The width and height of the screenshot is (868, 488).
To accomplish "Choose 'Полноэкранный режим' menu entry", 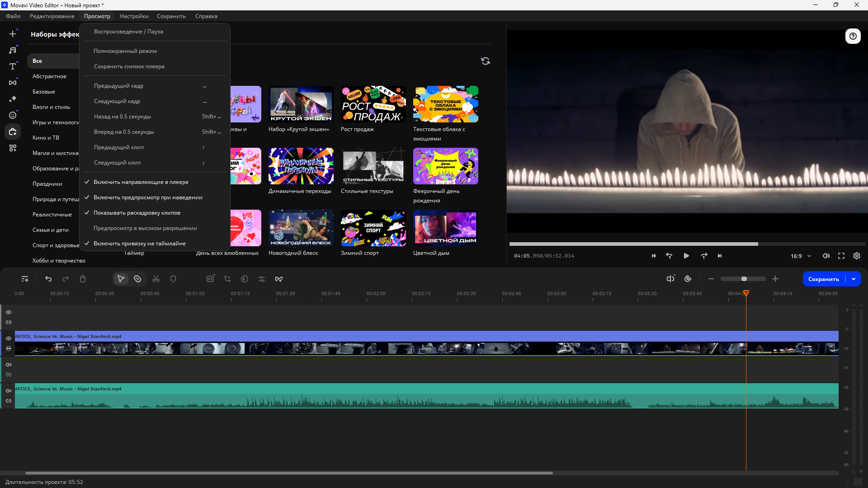I will point(125,51).
